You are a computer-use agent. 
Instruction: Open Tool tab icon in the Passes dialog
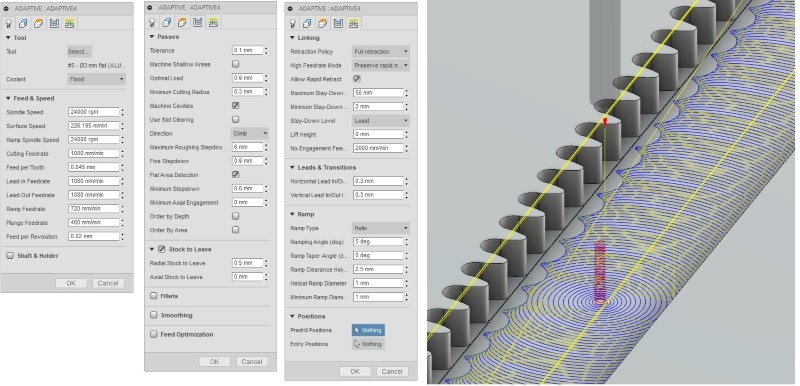point(152,22)
